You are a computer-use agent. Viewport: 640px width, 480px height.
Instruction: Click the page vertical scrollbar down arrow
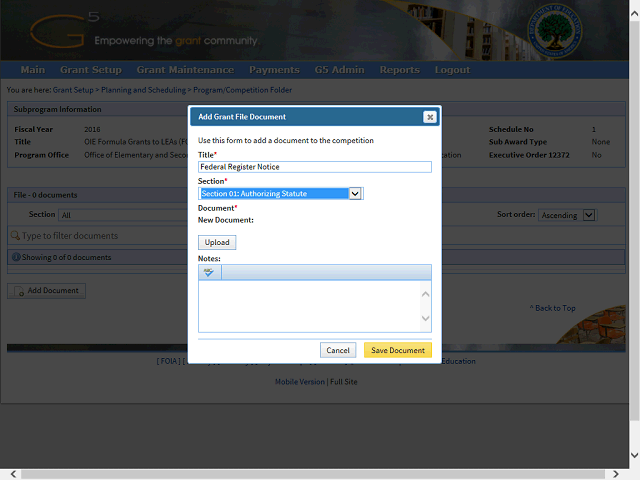point(634,455)
